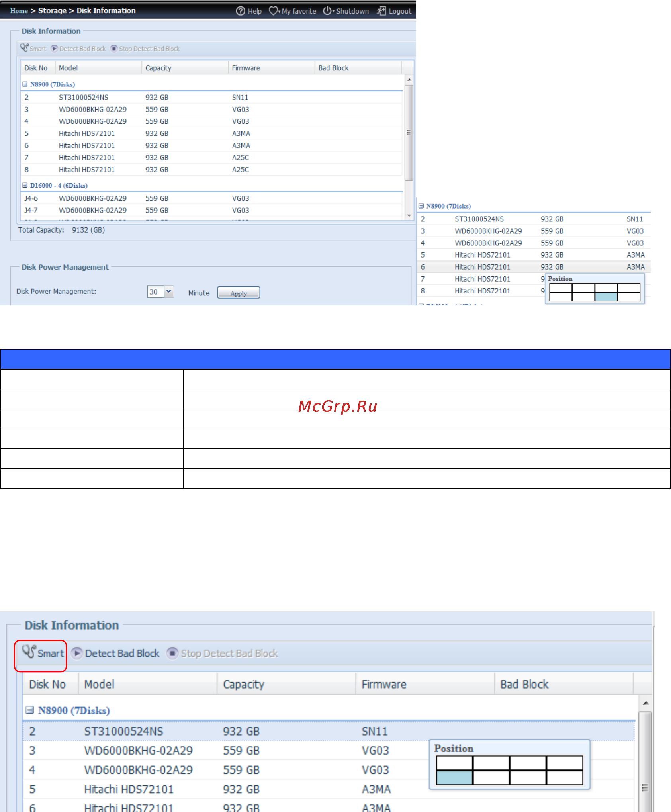This screenshot has width=671, height=812.
Task: Click the Disk No column header in top table
Action: 38,68
